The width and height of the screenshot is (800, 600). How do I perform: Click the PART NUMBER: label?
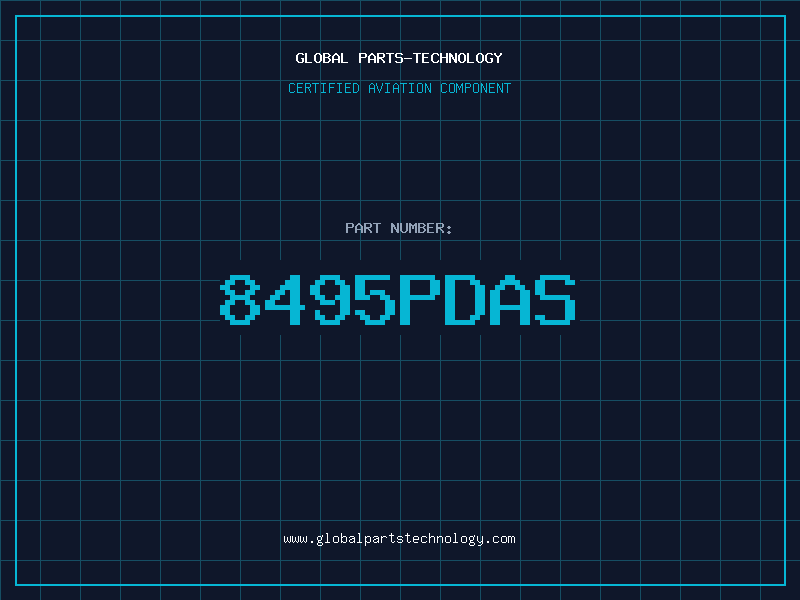399,228
